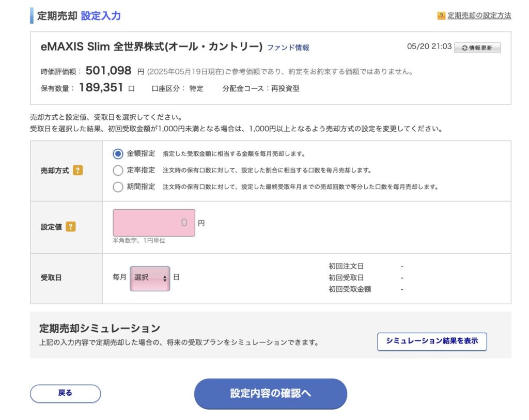The width and height of the screenshot is (529, 420).
Task: Click the 初回受取日 label
Action: 346,277
